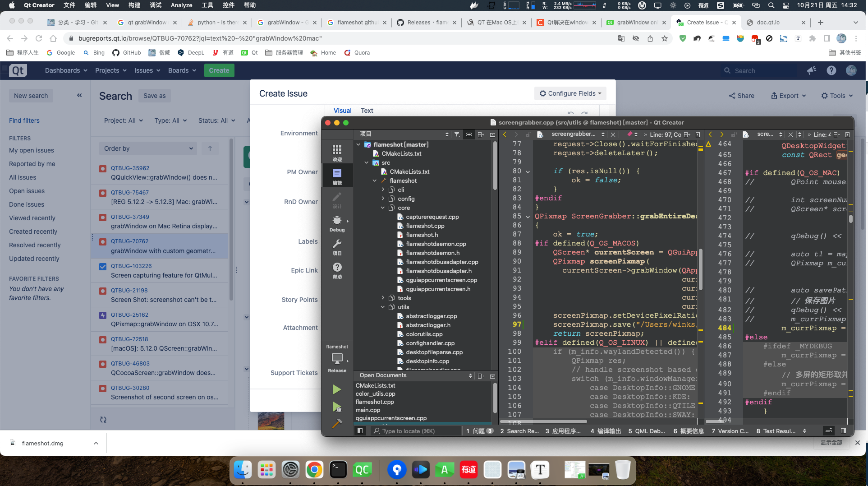Open the Status: All filter dropdown
Image resolution: width=868 pixels, height=486 pixels.
click(216, 120)
